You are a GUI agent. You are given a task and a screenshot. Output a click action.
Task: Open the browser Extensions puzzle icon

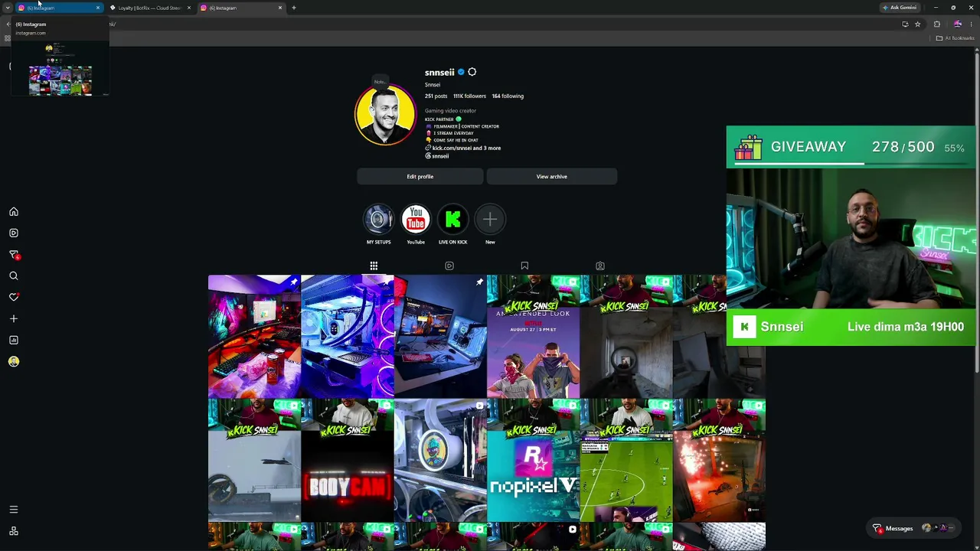[936, 24]
